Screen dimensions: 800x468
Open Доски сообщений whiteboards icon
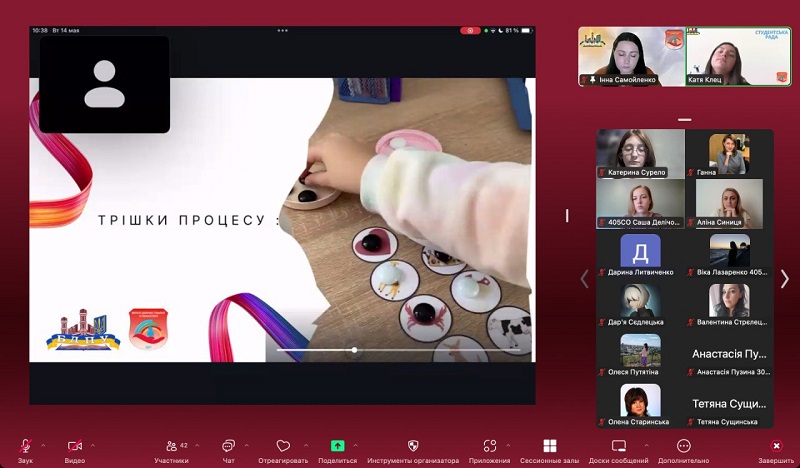(x=618, y=446)
